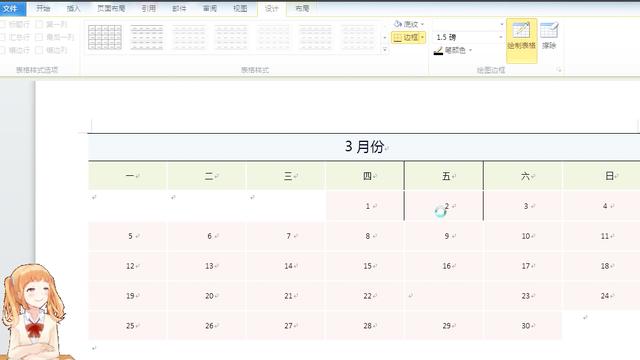640x360 pixels.
Task: Click the calendar cell with date 24
Action: 602,296
